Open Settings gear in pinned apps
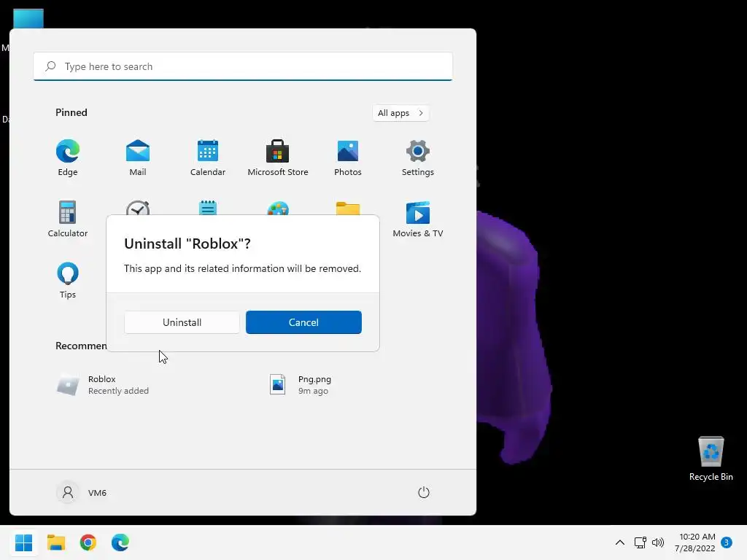This screenshot has height=560, width=747. pos(418,157)
